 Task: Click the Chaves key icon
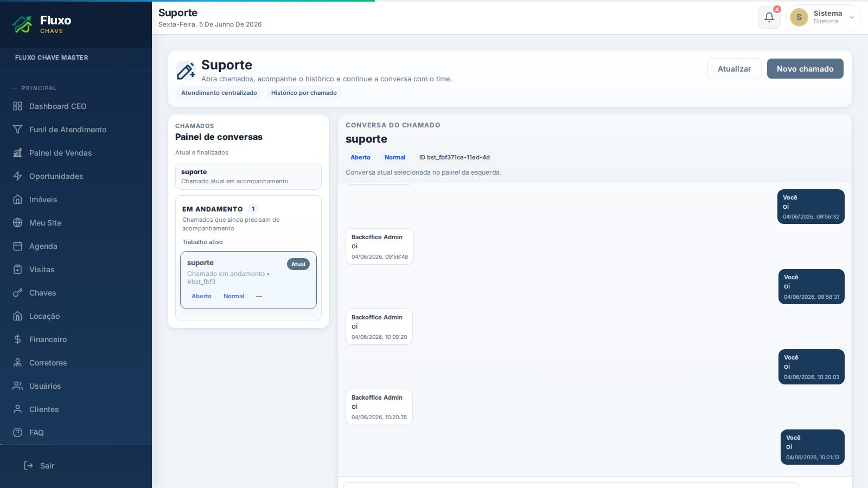18,293
